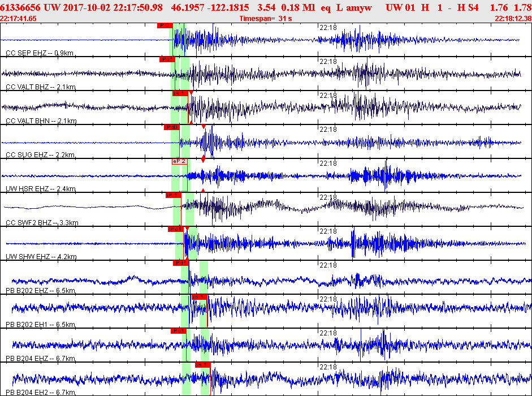This screenshot has width=532, height=396.
Task: Click the CC SEP EHZ station label
Action: (x=40, y=53)
